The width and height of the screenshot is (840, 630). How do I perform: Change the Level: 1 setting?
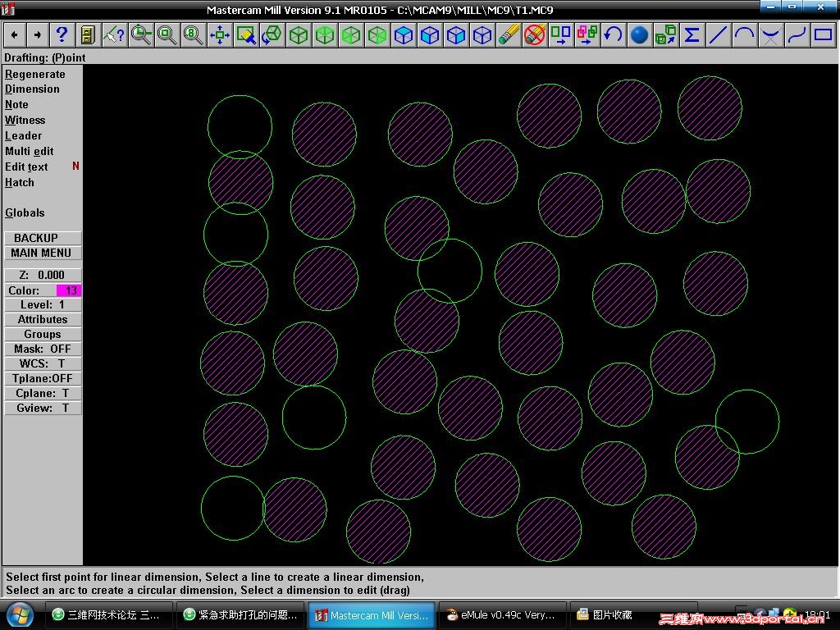pos(43,305)
